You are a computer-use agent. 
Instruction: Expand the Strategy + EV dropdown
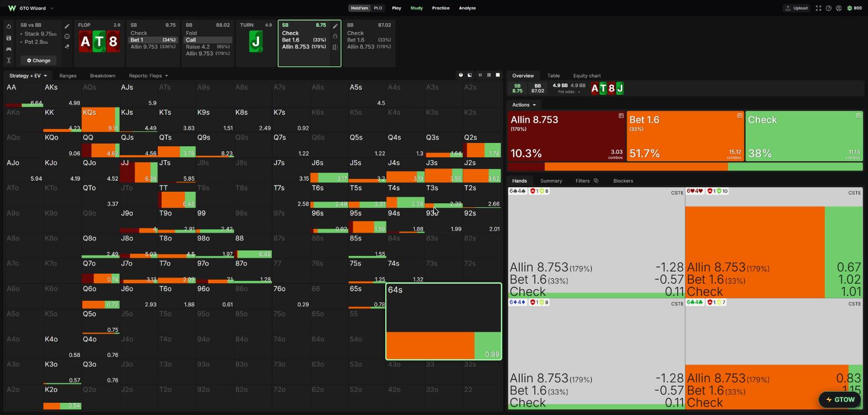[28, 75]
